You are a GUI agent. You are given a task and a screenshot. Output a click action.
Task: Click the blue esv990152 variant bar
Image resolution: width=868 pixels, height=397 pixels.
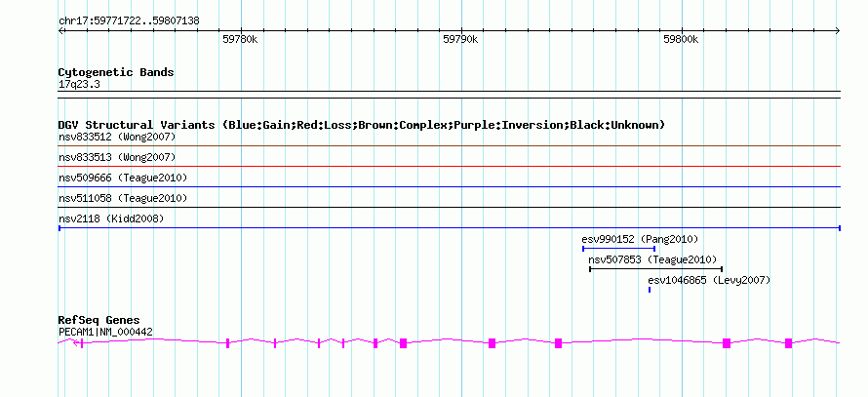click(x=618, y=249)
